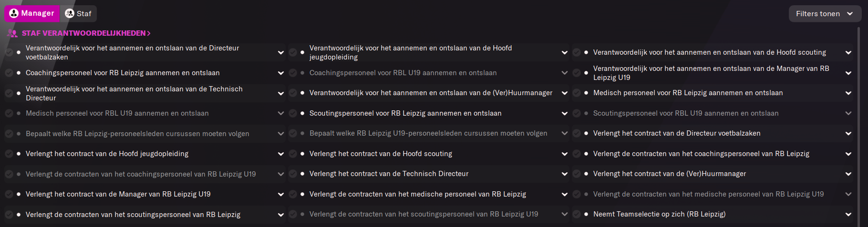
Task: Switch to the Staf tab
Action: pos(78,13)
